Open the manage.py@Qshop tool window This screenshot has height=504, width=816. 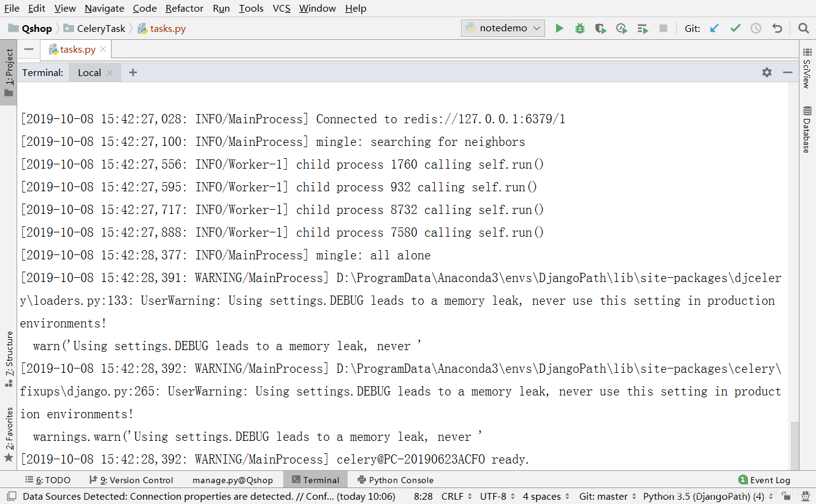pos(232,480)
